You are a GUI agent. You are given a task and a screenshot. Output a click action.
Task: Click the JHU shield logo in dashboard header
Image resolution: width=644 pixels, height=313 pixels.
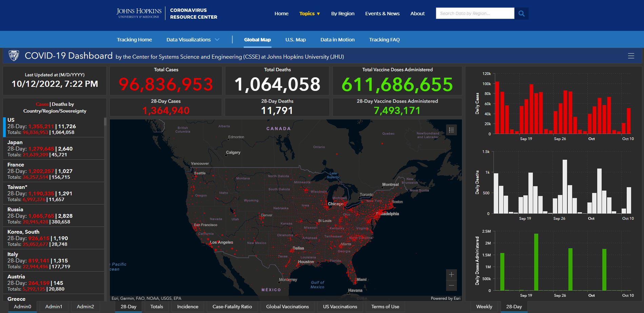pos(14,56)
